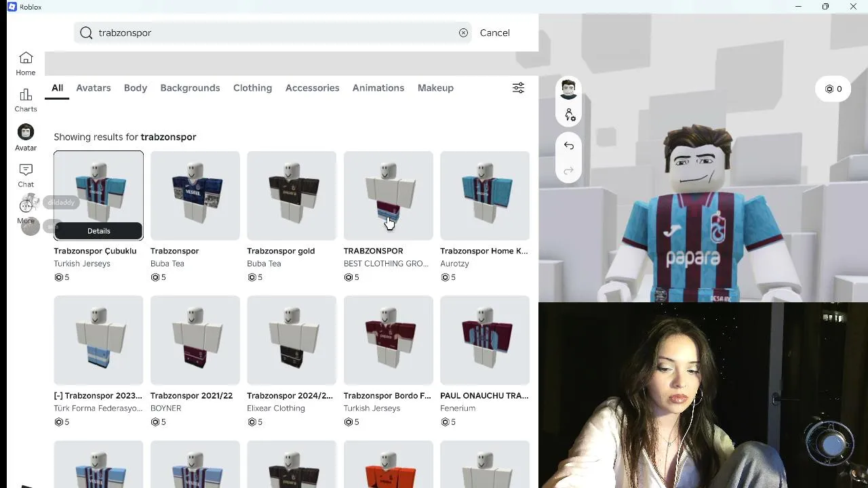Open the Animations tab

[x=378, y=88]
